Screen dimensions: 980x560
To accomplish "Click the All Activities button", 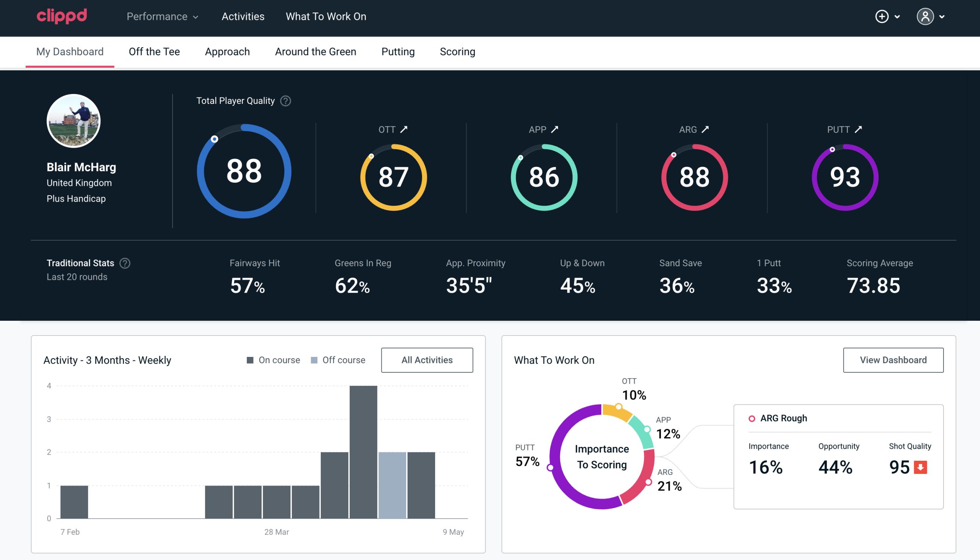I will [x=427, y=360].
